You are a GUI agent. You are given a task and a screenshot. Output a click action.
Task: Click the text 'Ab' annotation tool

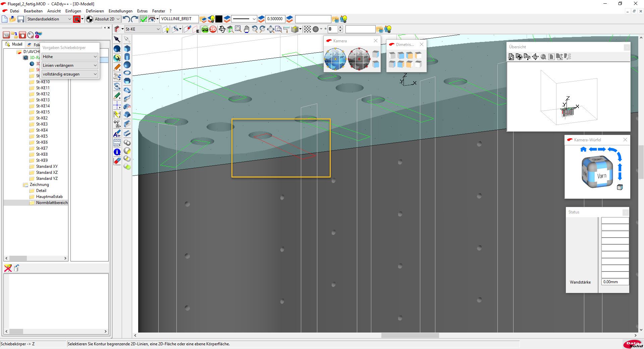[x=117, y=134]
